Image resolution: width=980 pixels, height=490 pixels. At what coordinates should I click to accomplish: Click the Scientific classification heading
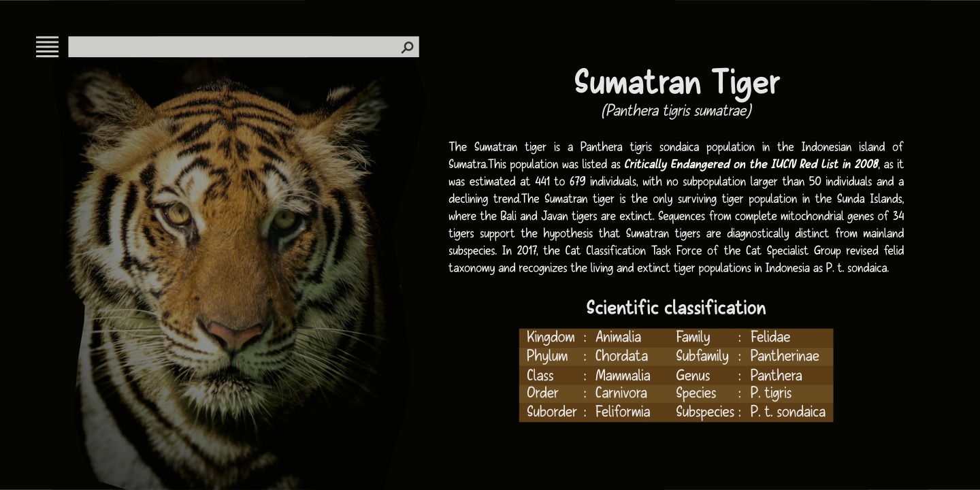click(x=676, y=308)
